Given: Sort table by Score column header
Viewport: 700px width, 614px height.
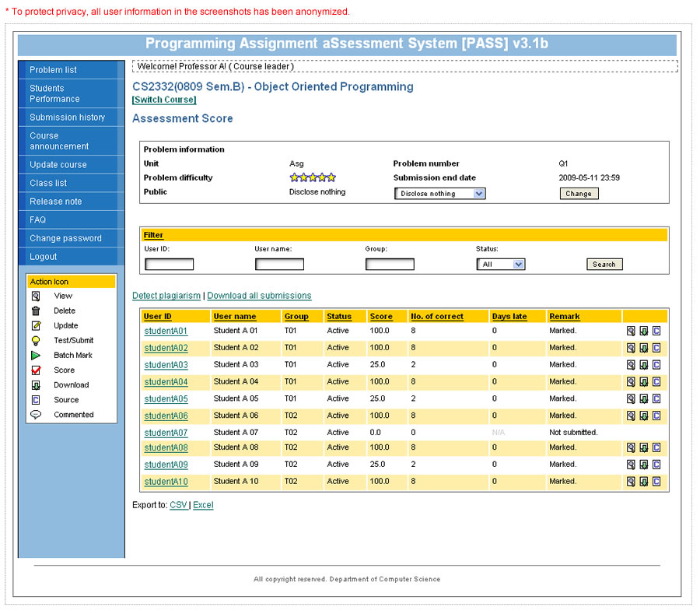Looking at the screenshot, I should [381, 317].
